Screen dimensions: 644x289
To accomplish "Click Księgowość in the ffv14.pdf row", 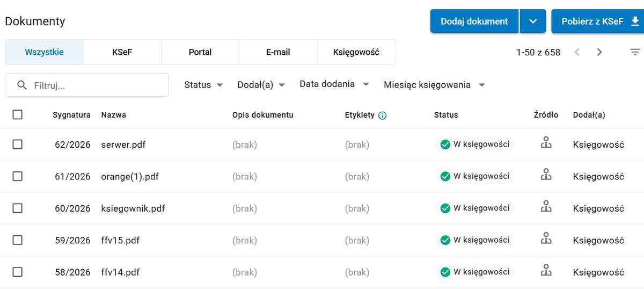I will [x=598, y=272].
